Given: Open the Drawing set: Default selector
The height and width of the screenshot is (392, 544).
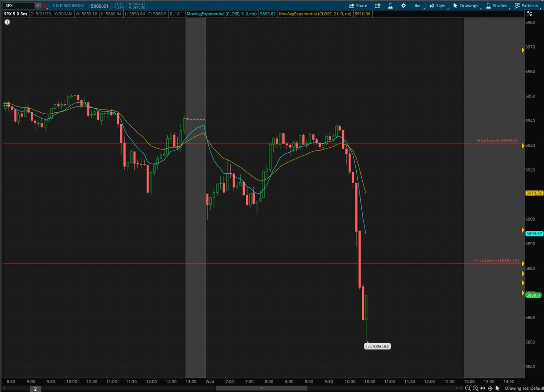Looking at the screenshot, I should click(x=525, y=388).
